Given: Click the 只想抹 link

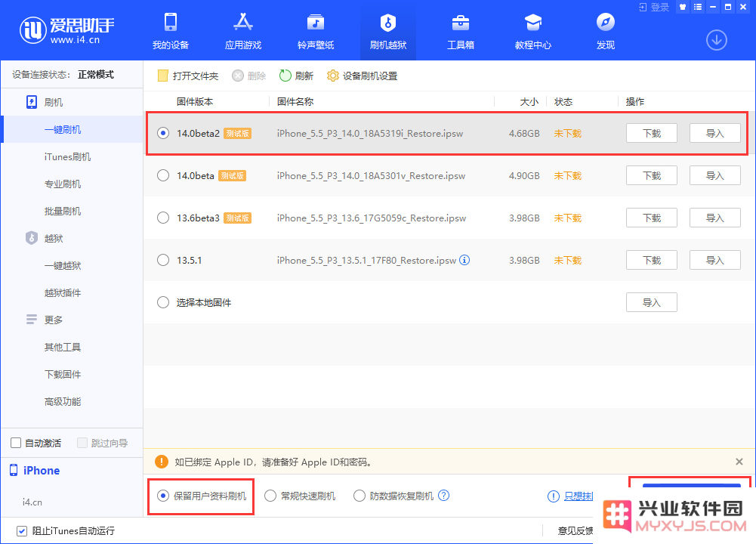Looking at the screenshot, I should [579, 496].
